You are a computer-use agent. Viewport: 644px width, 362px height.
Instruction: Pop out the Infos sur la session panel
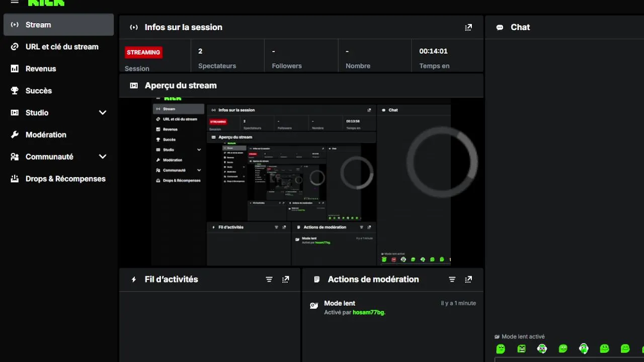468,28
